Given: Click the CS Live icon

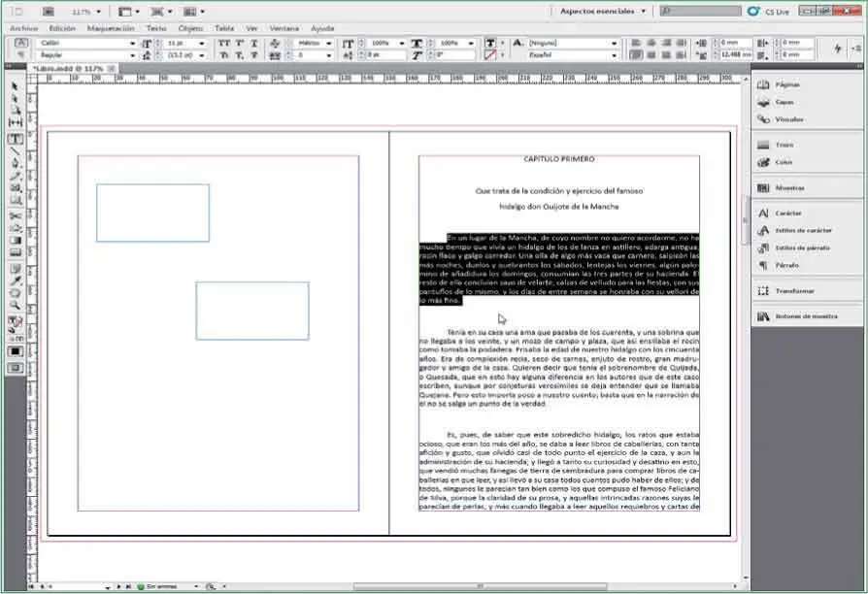Looking at the screenshot, I should [753, 11].
